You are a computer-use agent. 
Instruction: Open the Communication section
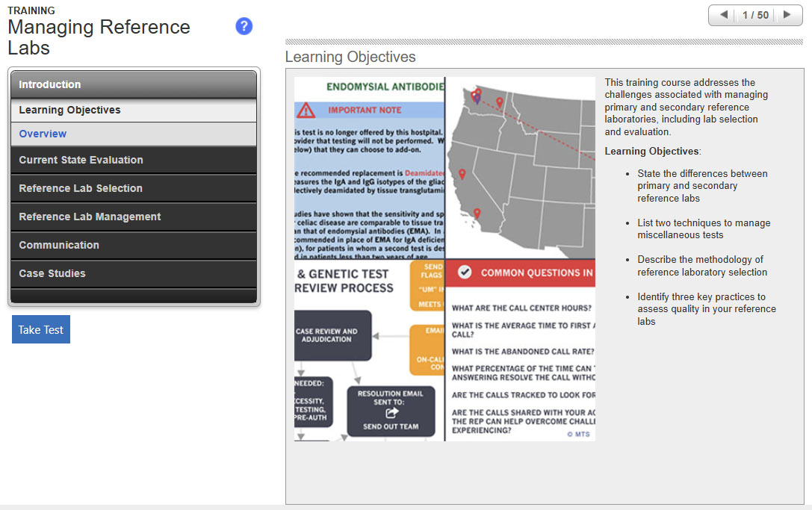click(134, 245)
